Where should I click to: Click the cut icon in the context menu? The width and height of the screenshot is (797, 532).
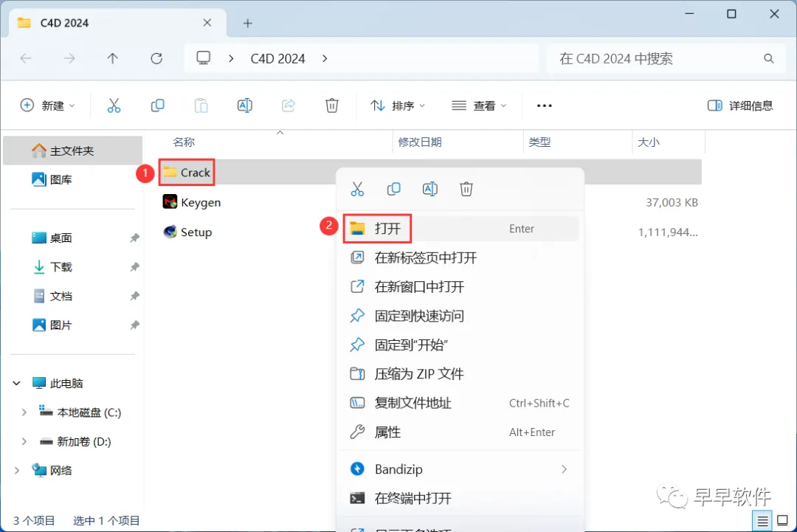point(357,189)
